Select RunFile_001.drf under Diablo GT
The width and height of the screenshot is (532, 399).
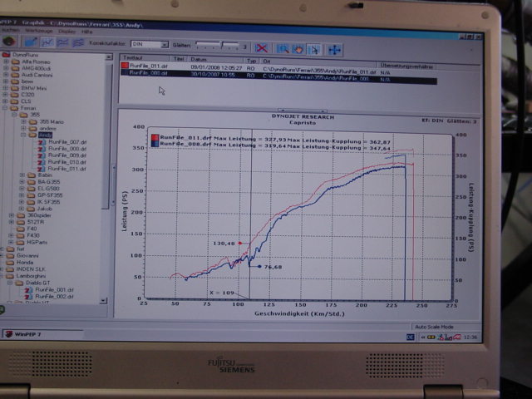54,289
